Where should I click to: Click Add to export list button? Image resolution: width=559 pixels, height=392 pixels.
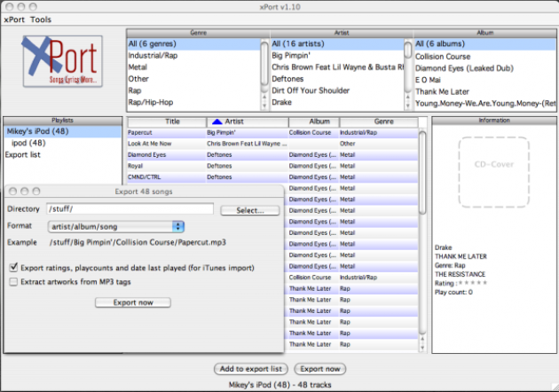250,369
